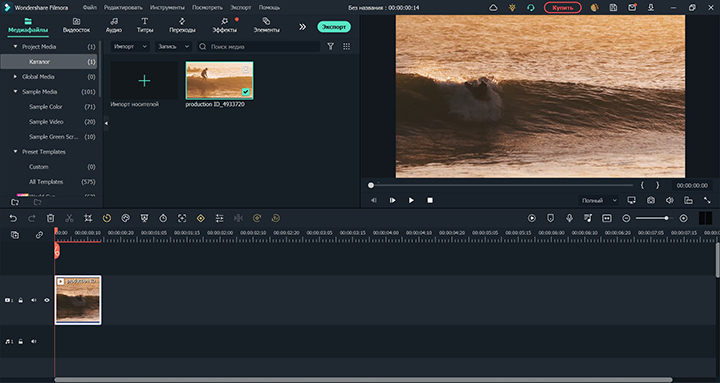Open the Полный preview quality dropdown
The height and width of the screenshot is (383, 720).
[598, 200]
